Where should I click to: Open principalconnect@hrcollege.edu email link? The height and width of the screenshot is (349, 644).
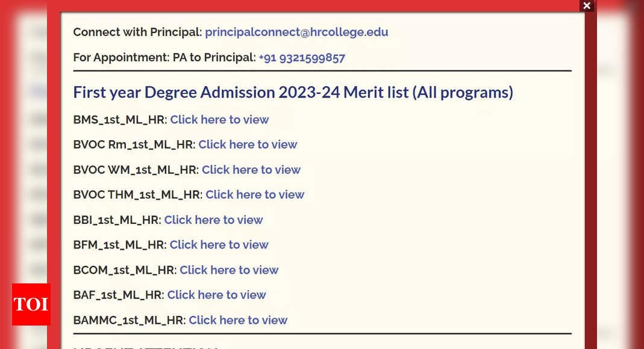(x=296, y=32)
